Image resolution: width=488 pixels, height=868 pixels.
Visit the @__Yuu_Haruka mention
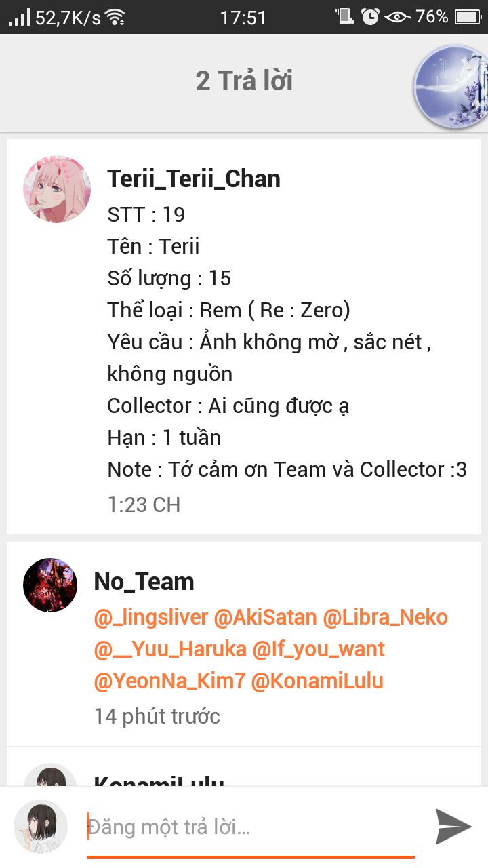click(x=170, y=650)
